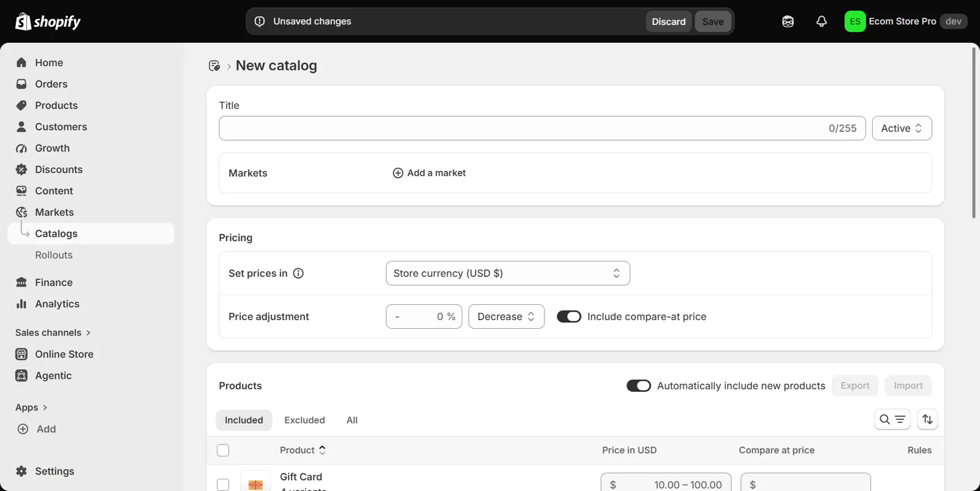
Task: Open Catalogs in the sidebar
Action: click(91, 234)
